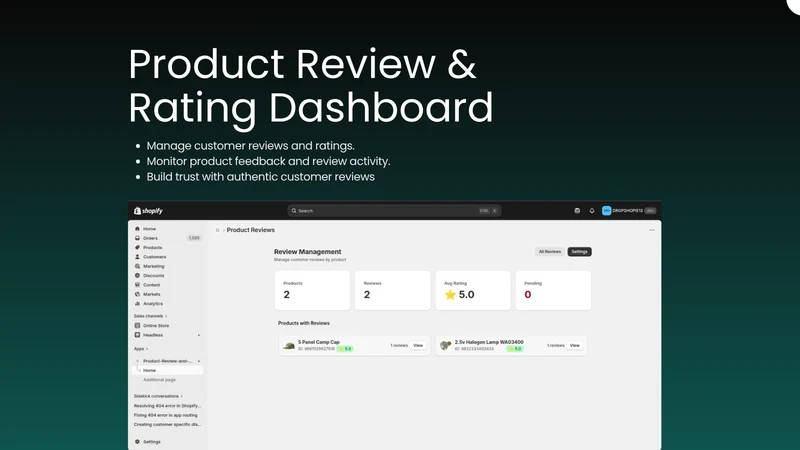Click the Settings gear icon in sidebar
The height and width of the screenshot is (450, 800).
pyautogui.click(x=137, y=442)
